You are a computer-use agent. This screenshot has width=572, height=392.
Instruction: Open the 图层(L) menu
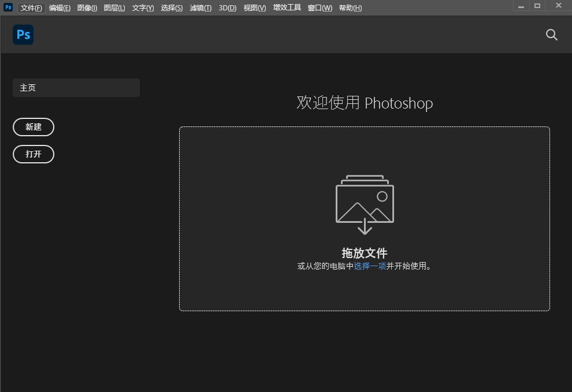click(114, 8)
